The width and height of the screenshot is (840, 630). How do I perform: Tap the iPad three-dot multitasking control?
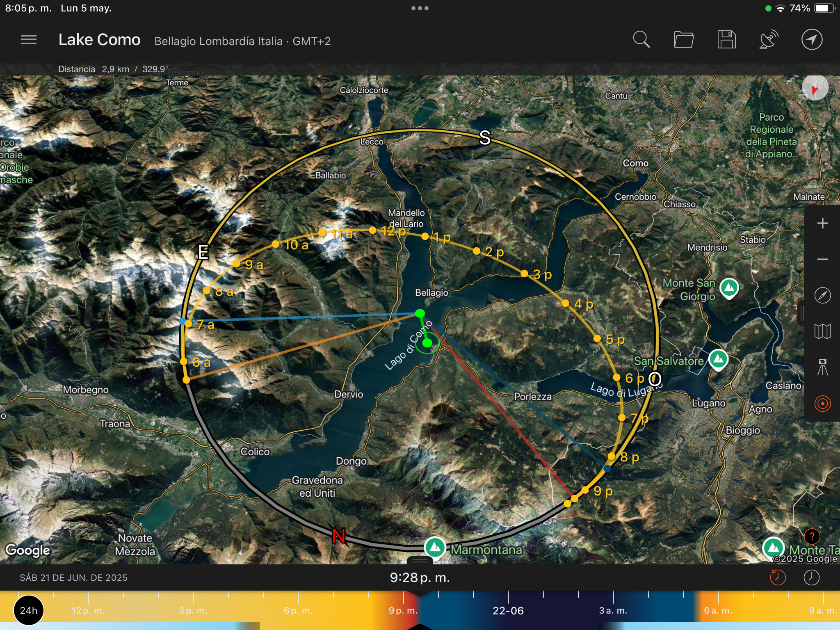point(420,8)
